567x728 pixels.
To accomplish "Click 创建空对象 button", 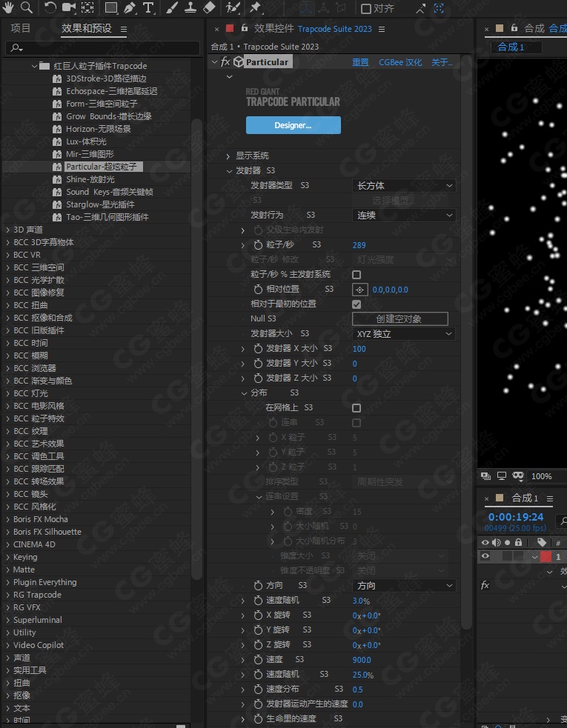I will (400, 319).
